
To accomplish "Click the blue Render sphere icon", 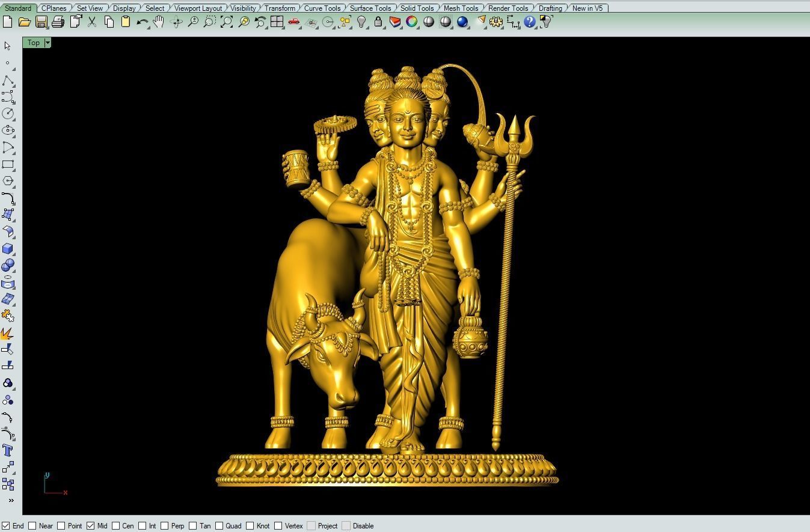I will point(462,22).
